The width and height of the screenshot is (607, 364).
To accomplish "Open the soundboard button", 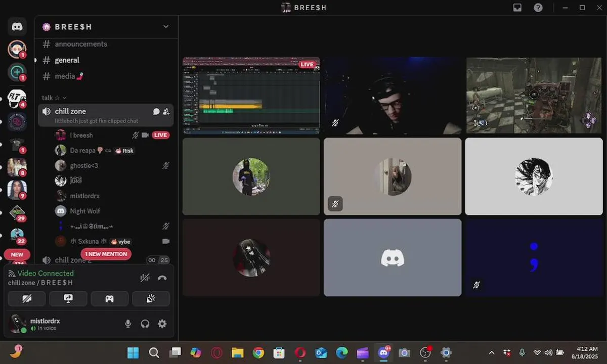I will (151, 299).
